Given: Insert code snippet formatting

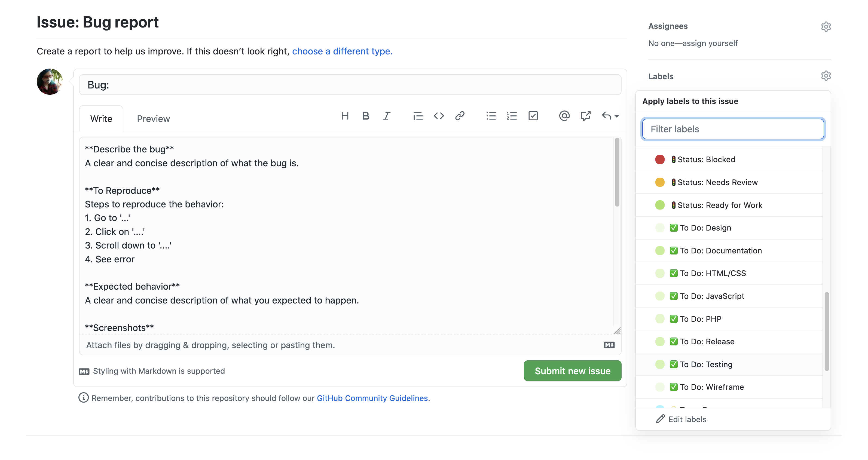Looking at the screenshot, I should pyautogui.click(x=439, y=116).
